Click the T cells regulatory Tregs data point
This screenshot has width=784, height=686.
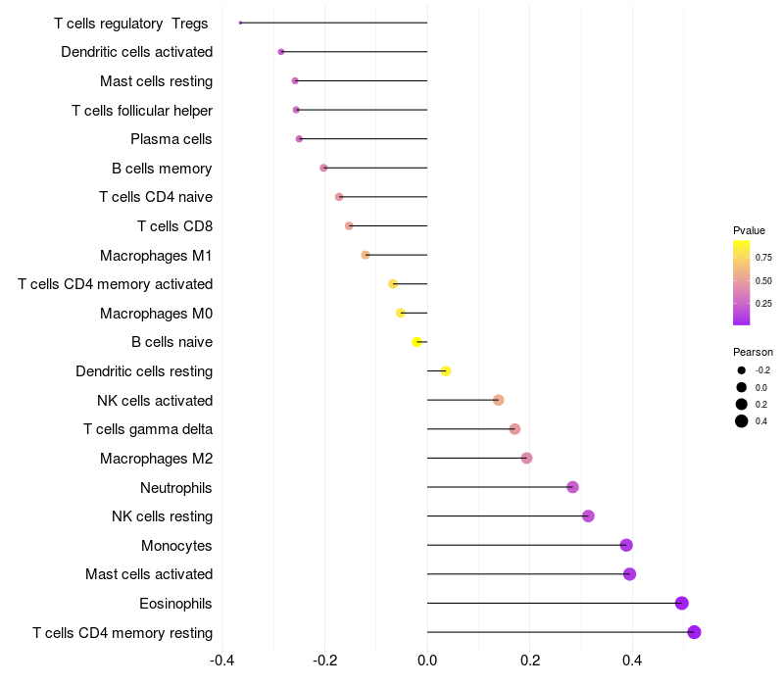(240, 23)
